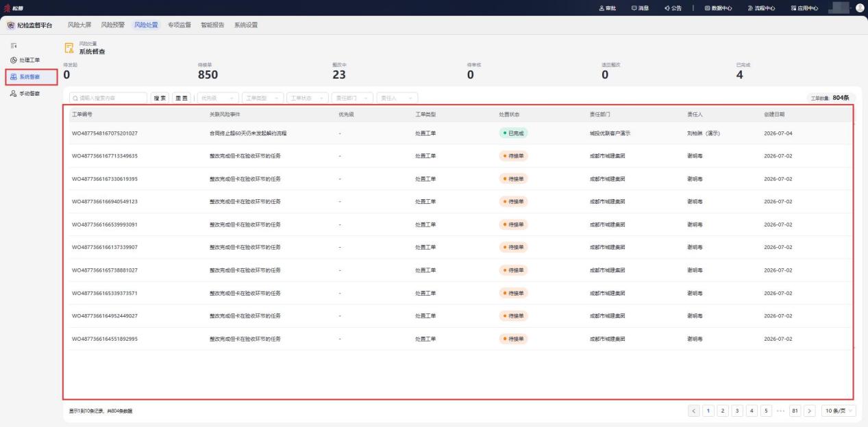The image size is (868, 427).
Task: Expand the 工单类型 filter dropdown
Action: (x=263, y=98)
